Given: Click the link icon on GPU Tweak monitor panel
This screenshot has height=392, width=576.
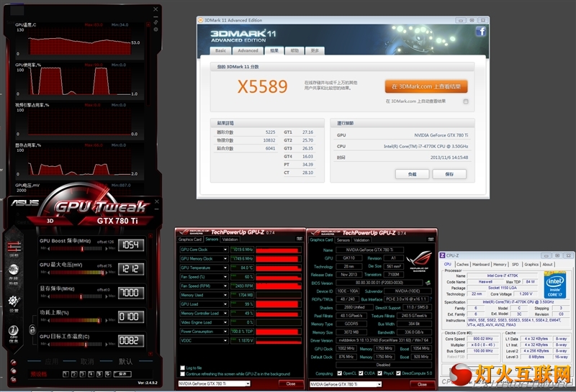Looking at the screenshot, I should (156, 22).
